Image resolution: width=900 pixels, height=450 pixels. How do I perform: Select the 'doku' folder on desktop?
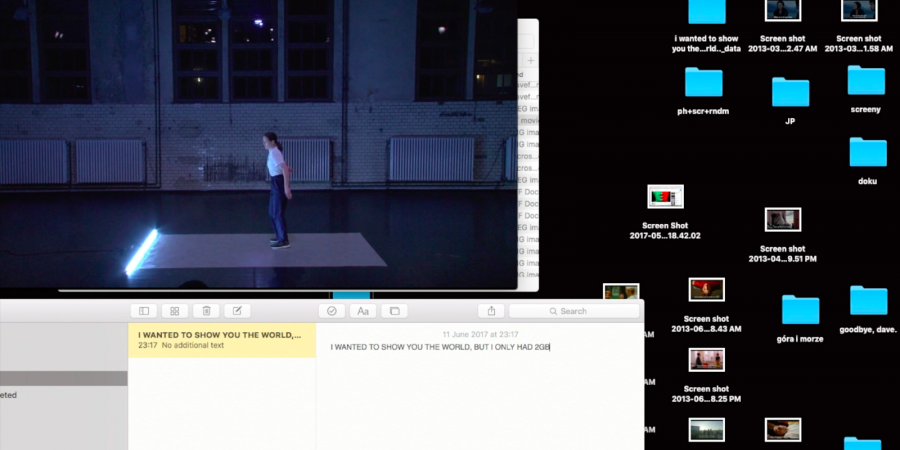867,152
